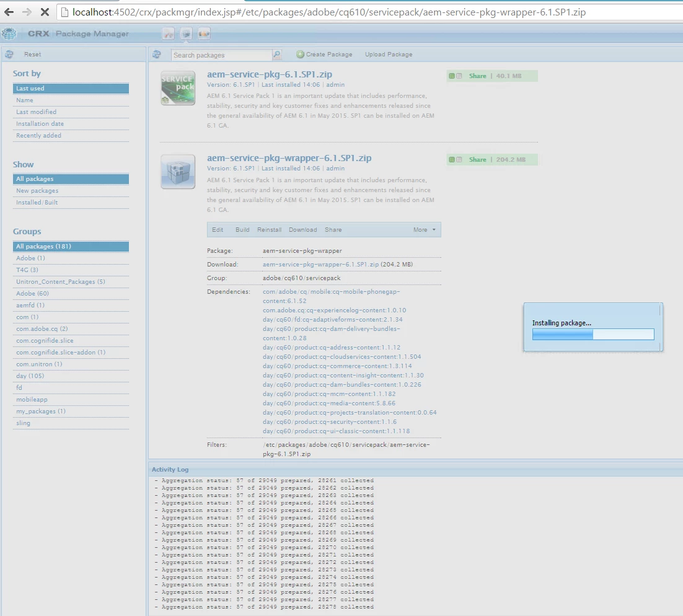The height and width of the screenshot is (616, 683).
Task: Select com.adobe.cq (2) group
Action: point(71,329)
